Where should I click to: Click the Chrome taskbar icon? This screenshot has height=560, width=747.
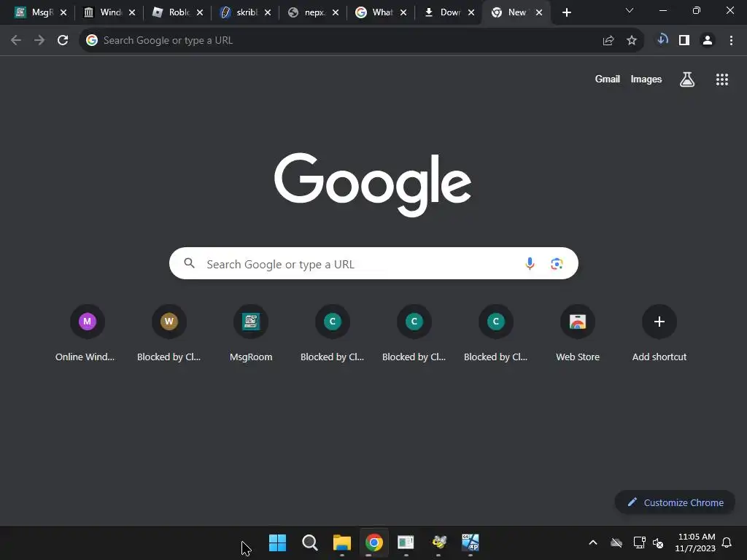click(374, 542)
